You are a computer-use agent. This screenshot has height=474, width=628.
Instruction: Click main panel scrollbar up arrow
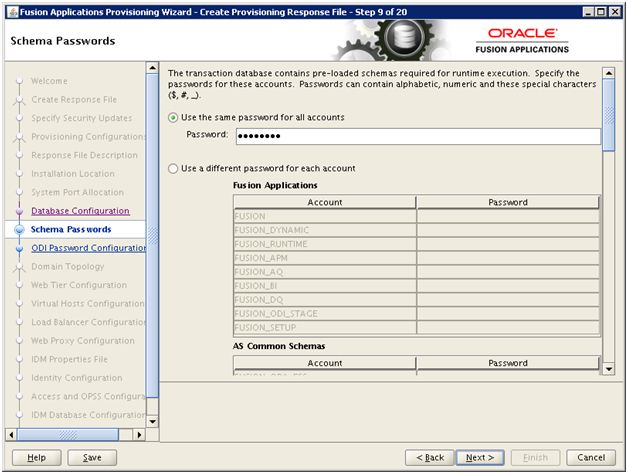(609, 73)
